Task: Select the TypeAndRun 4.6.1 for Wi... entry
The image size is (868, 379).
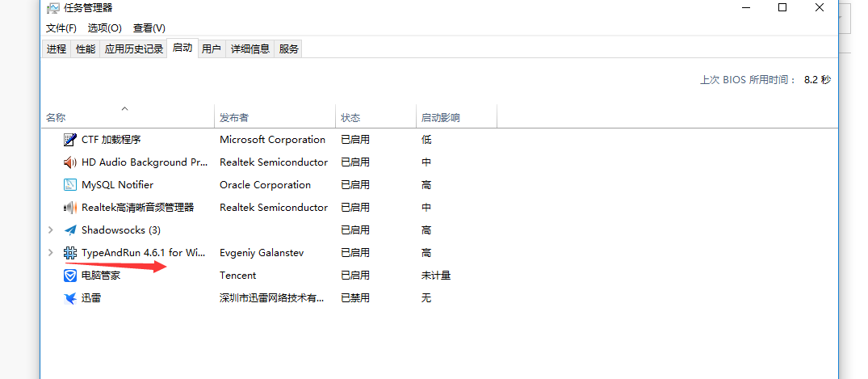Action: (144, 253)
